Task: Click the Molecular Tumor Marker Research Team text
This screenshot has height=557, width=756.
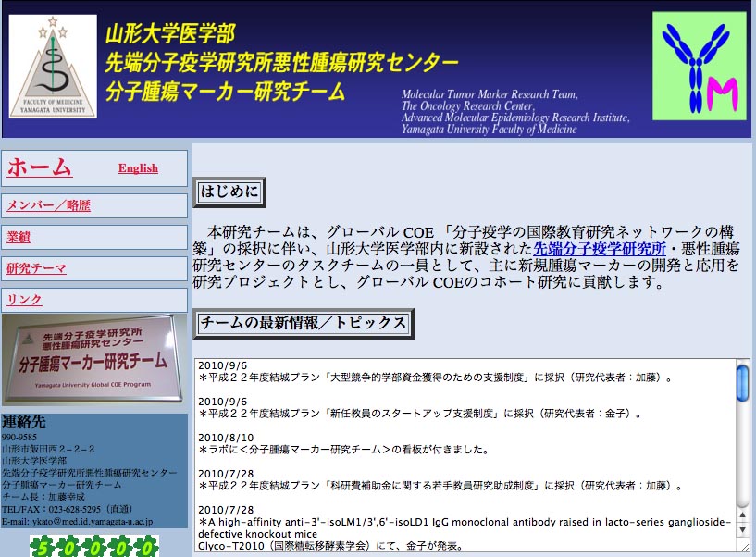Action: pos(490,94)
